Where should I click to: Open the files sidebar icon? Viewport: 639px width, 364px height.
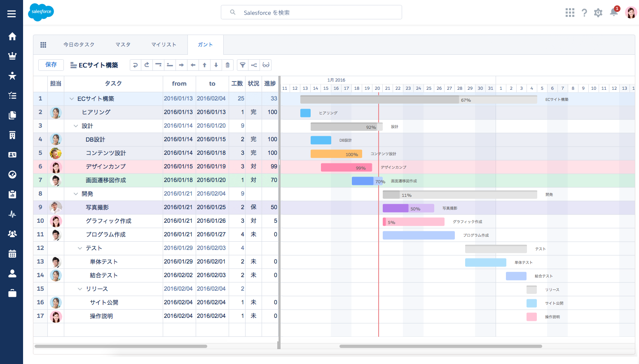pos(12,115)
